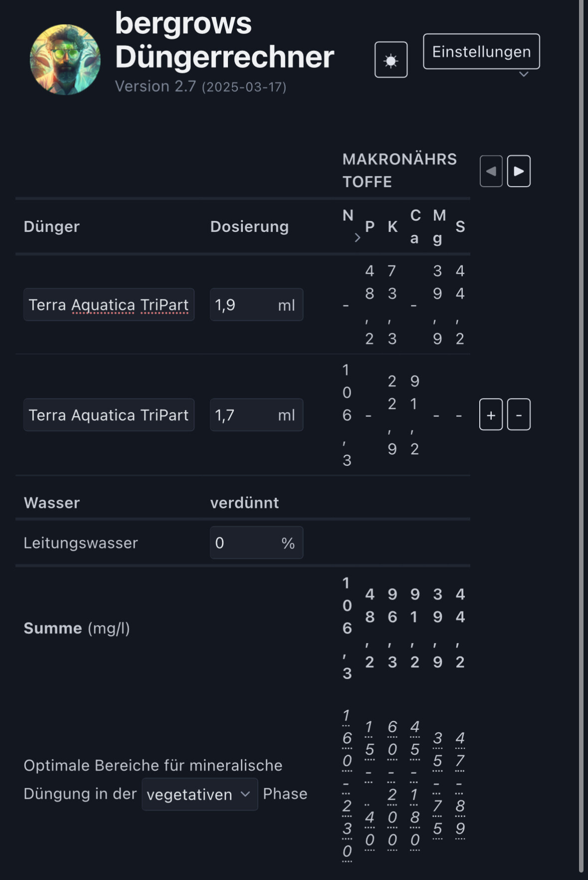Click the Dünger column header
Screen dimensions: 588x880
(x=52, y=226)
